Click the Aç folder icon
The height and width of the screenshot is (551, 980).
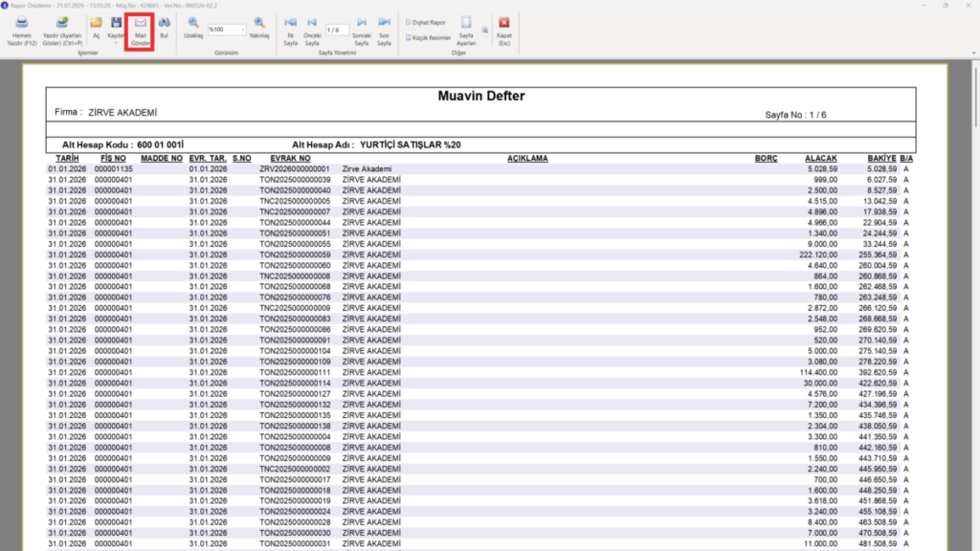point(96,23)
